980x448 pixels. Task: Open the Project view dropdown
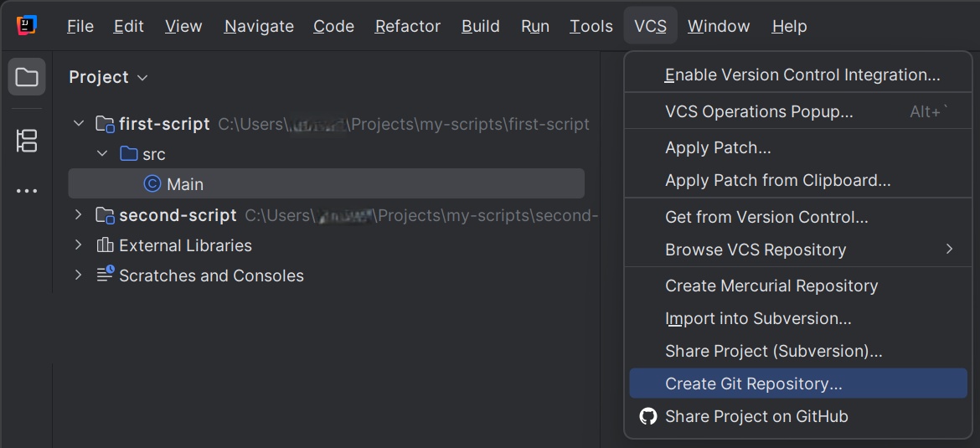[108, 78]
